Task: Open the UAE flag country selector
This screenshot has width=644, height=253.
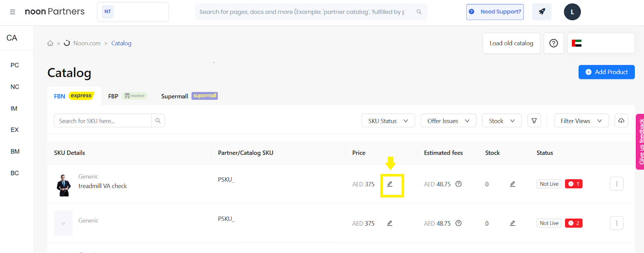Action: (601, 43)
